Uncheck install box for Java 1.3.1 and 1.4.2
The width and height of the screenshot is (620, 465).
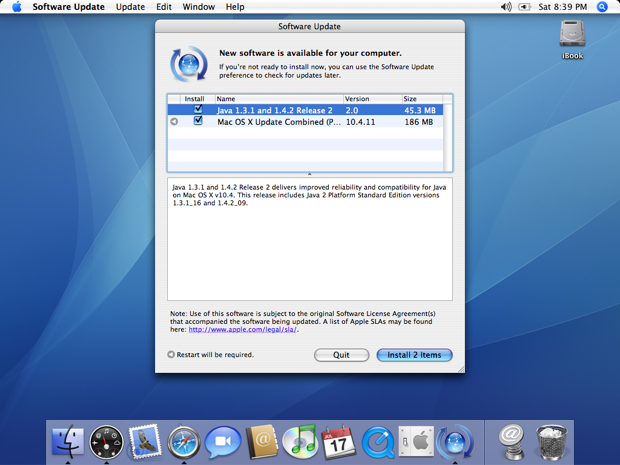coord(198,109)
